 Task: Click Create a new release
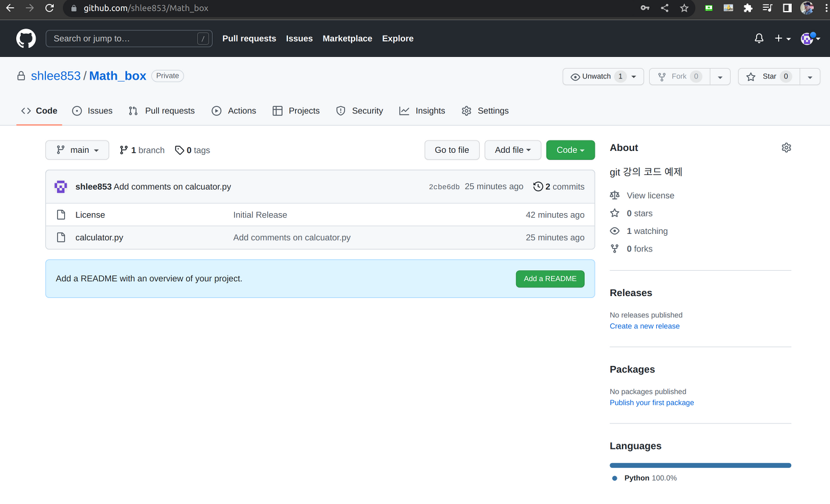coord(645,326)
